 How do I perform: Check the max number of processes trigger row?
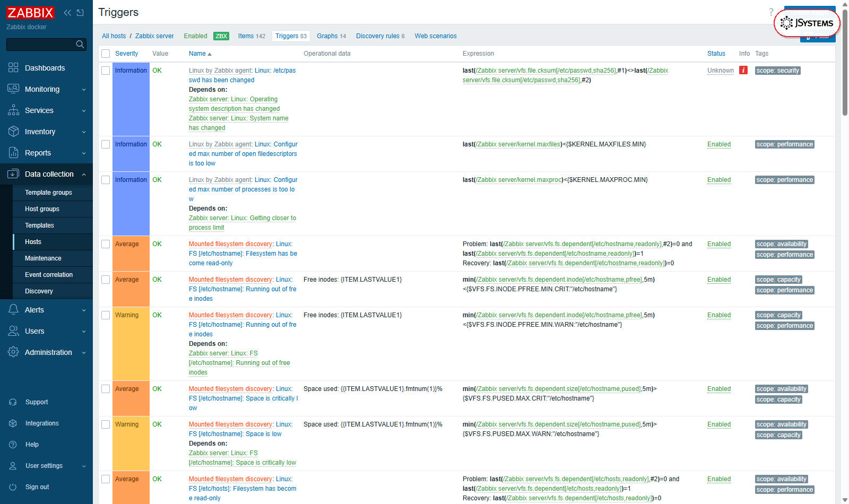(106, 180)
